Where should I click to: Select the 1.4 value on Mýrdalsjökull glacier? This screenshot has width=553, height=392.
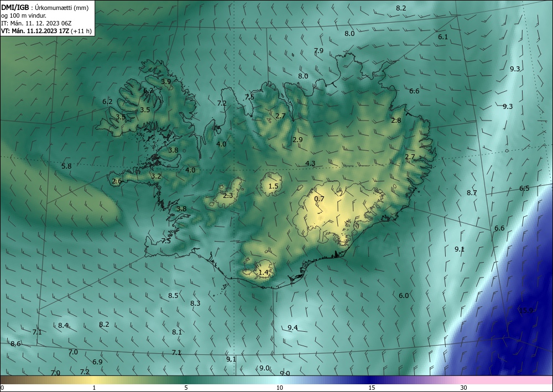point(263,273)
